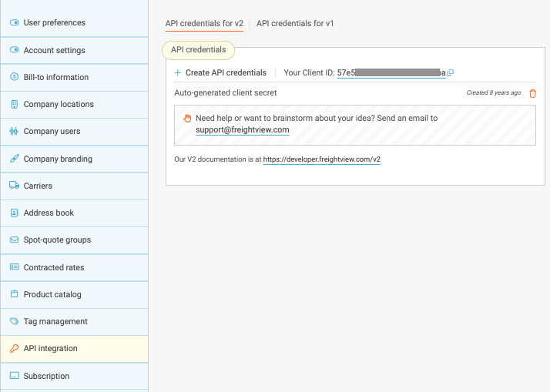Click the plus icon for Create API credentials
The height and width of the screenshot is (392, 550).
[178, 73]
